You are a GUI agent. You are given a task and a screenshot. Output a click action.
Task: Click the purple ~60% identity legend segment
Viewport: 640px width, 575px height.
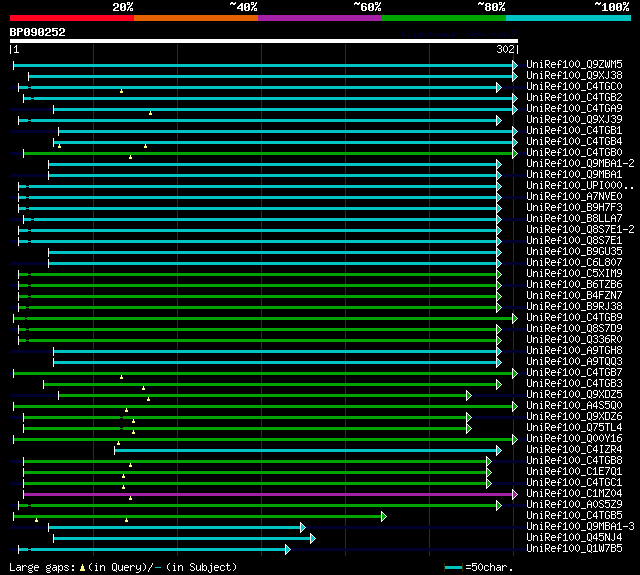(x=320, y=18)
